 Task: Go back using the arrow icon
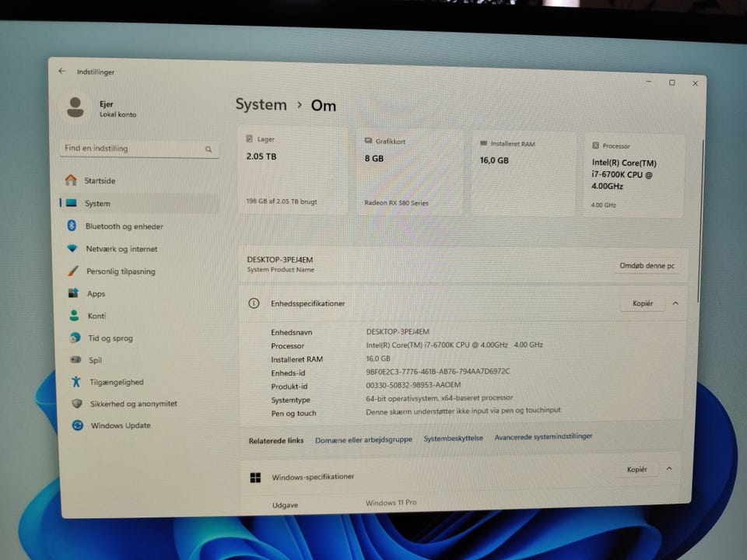click(62, 71)
